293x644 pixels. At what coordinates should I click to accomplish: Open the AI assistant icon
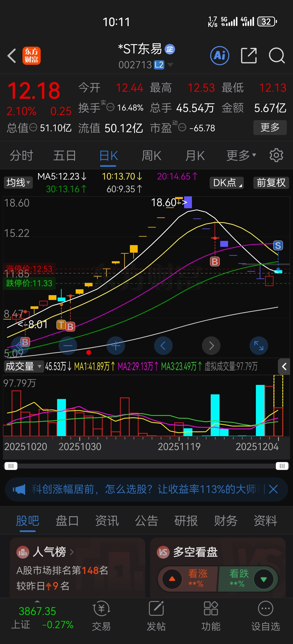(220, 56)
